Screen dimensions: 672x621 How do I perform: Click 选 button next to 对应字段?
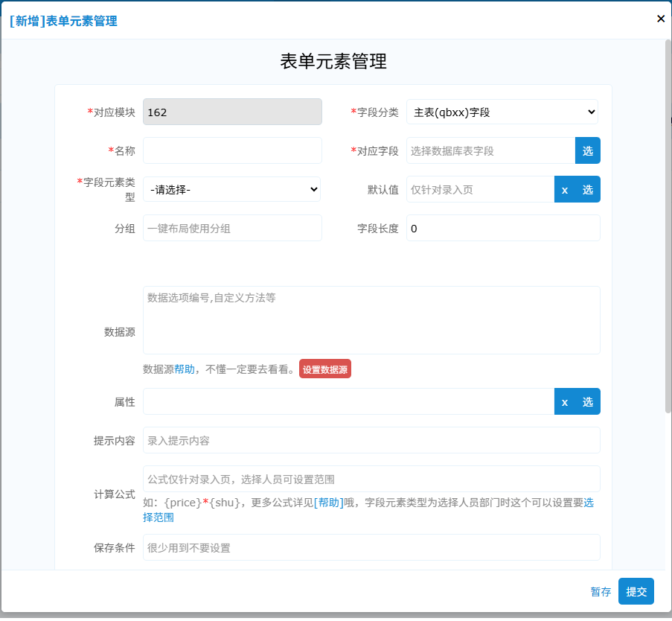pyautogui.click(x=587, y=151)
